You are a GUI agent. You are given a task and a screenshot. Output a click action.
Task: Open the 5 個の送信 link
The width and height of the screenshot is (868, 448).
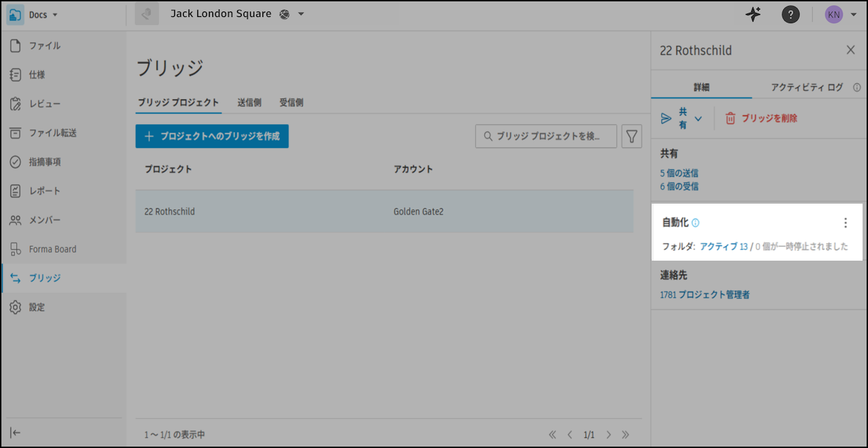click(679, 173)
